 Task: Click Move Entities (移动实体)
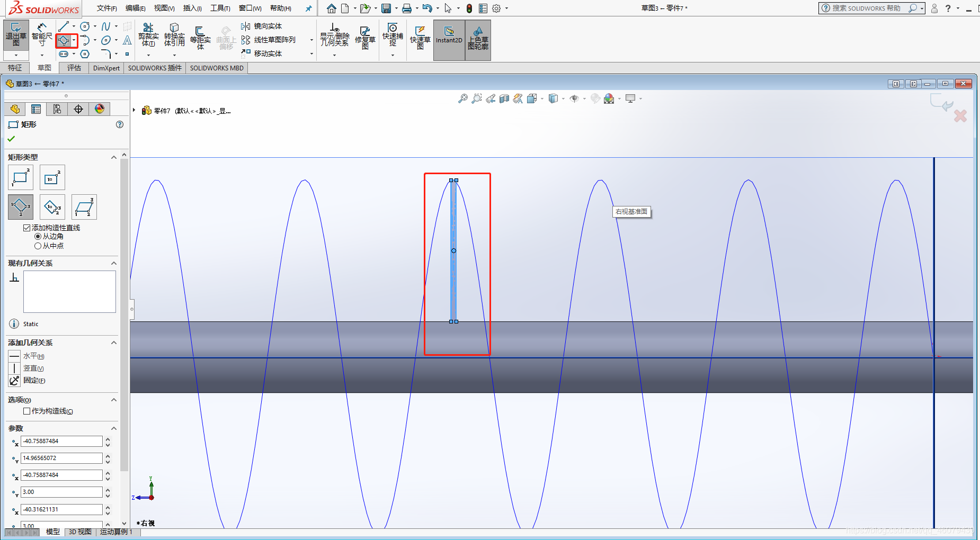coord(262,53)
